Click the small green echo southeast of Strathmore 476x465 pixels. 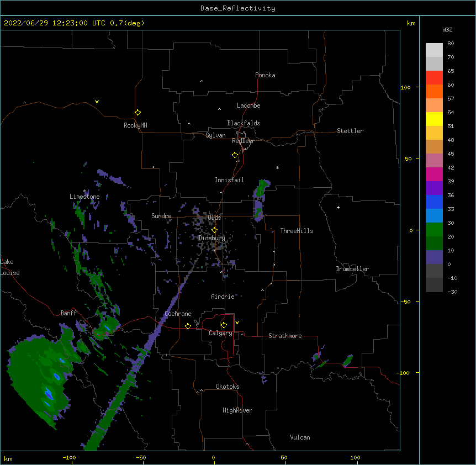(347, 361)
